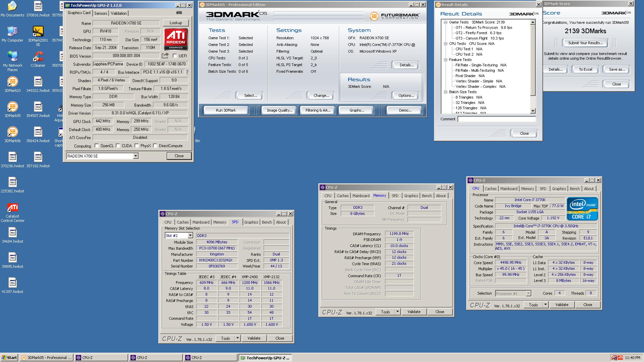
Task: Click Validate in CPU-Z Memory window
Action: point(414,312)
